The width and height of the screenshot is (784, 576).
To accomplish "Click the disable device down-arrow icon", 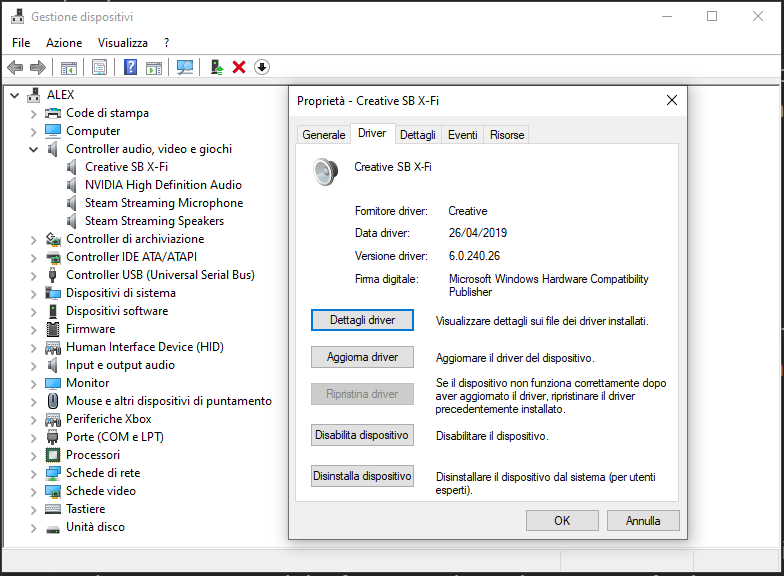I will [x=262, y=67].
